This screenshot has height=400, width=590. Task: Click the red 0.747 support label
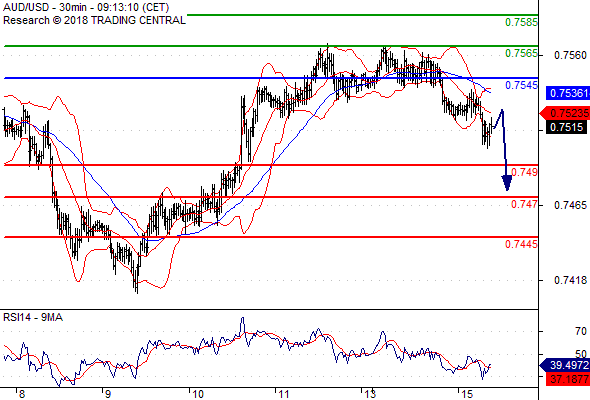(x=524, y=204)
